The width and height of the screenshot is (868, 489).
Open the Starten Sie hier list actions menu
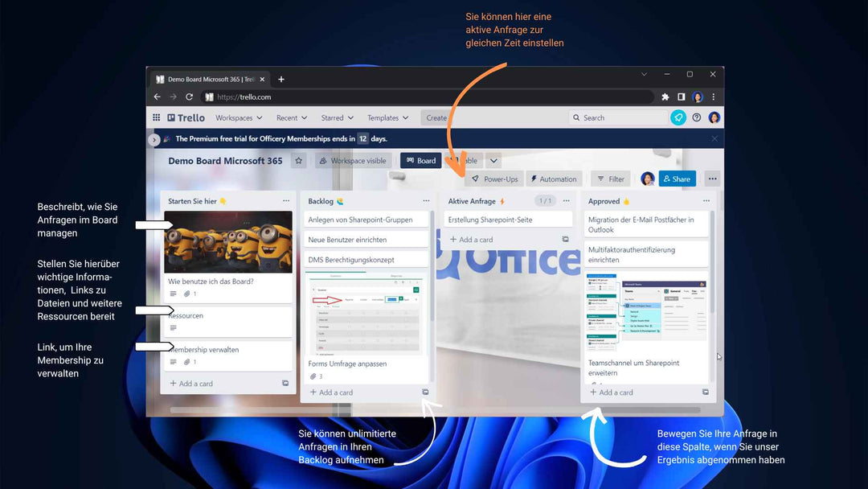(286, 201)
